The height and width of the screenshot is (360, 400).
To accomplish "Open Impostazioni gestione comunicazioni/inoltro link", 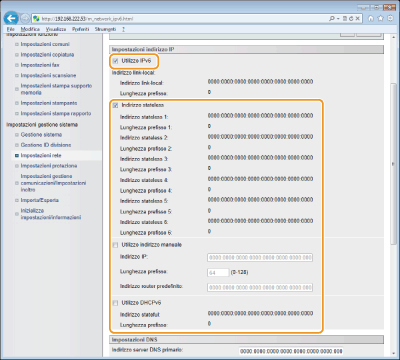I will [x=53, y=183].
